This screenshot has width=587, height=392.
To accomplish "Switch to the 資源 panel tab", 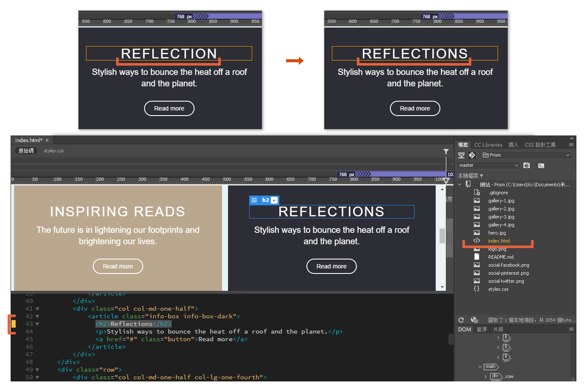I will (481, 329).
